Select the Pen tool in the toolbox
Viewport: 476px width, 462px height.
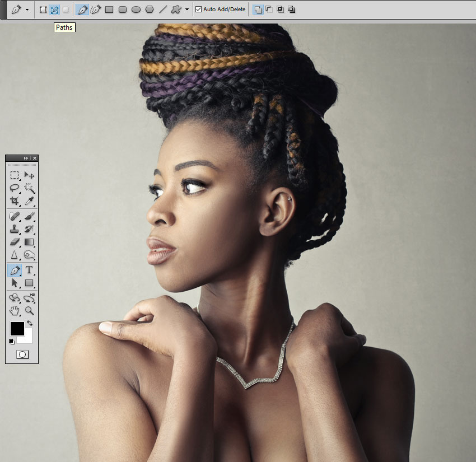pos(14,270)
